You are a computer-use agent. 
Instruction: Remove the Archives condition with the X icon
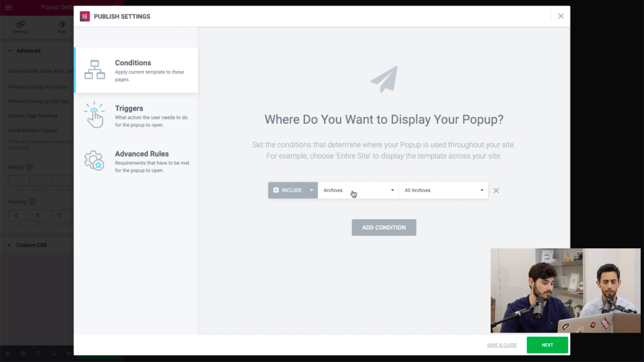496,190
